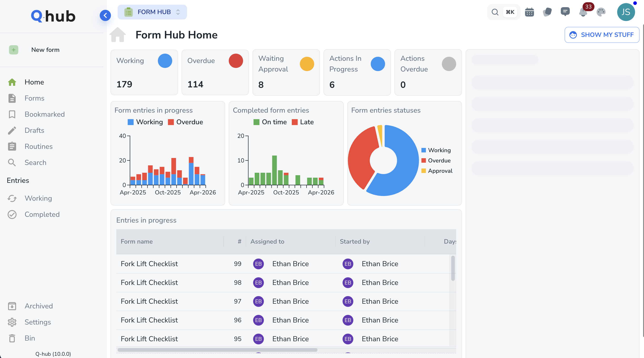This screenshot has width=644, height=358.
Task: Go to Completed entries section
Action: point(42,214)
